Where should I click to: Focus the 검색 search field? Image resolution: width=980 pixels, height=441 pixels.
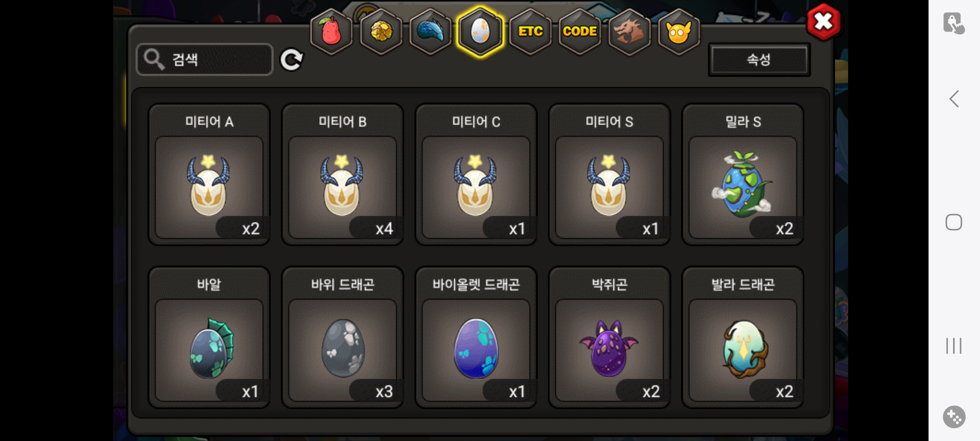pos(205,60)
